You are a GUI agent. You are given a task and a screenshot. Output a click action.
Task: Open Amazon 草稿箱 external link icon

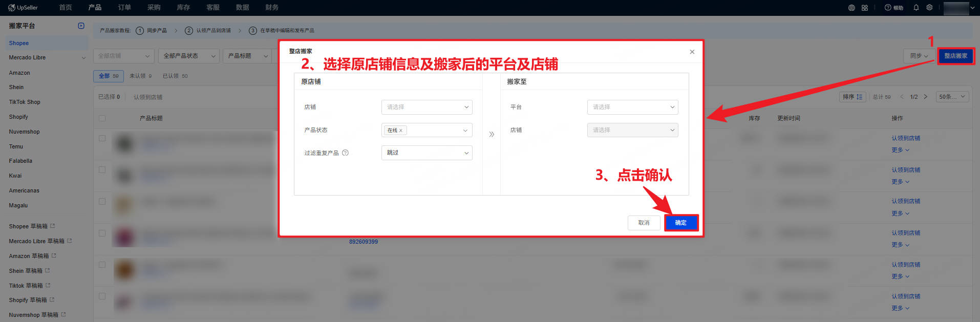[54, 255]
